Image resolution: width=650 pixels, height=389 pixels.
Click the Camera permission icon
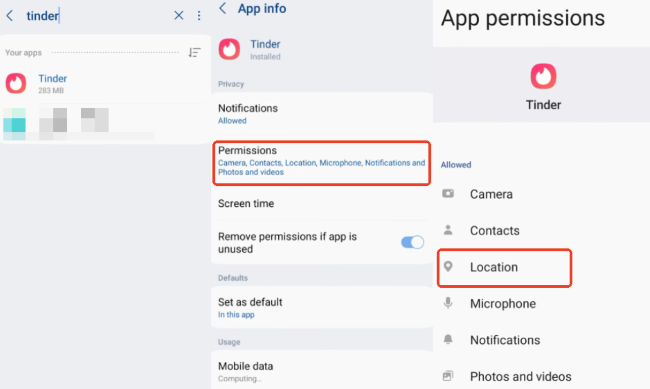(448, 194)
